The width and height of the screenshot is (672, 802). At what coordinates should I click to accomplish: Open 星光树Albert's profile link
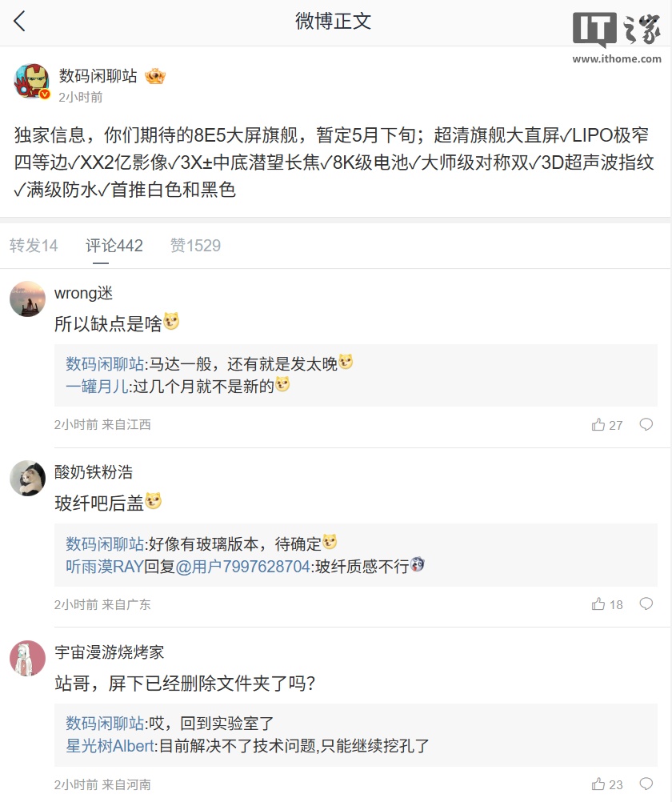point(110,745)
